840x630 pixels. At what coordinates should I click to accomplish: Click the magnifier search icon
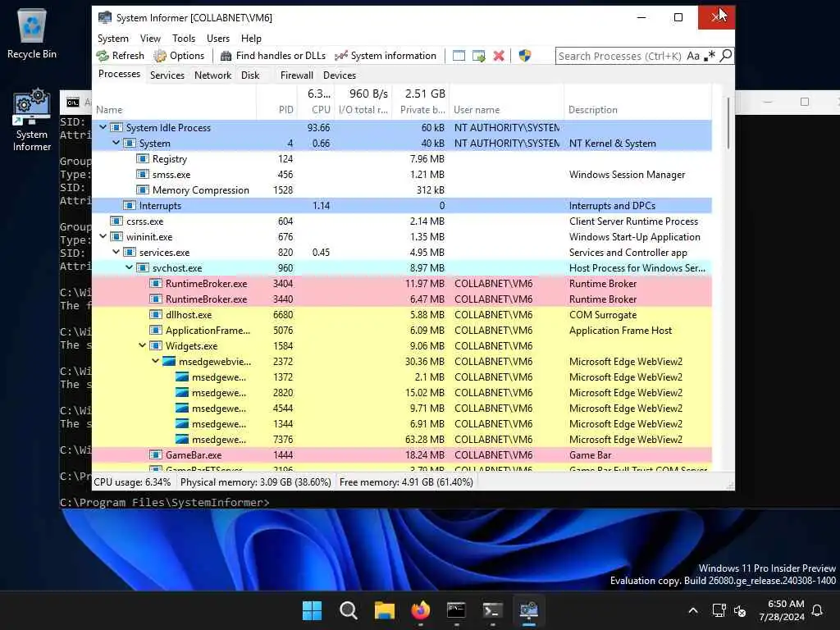pyautogui.click(x=726, y=56)
